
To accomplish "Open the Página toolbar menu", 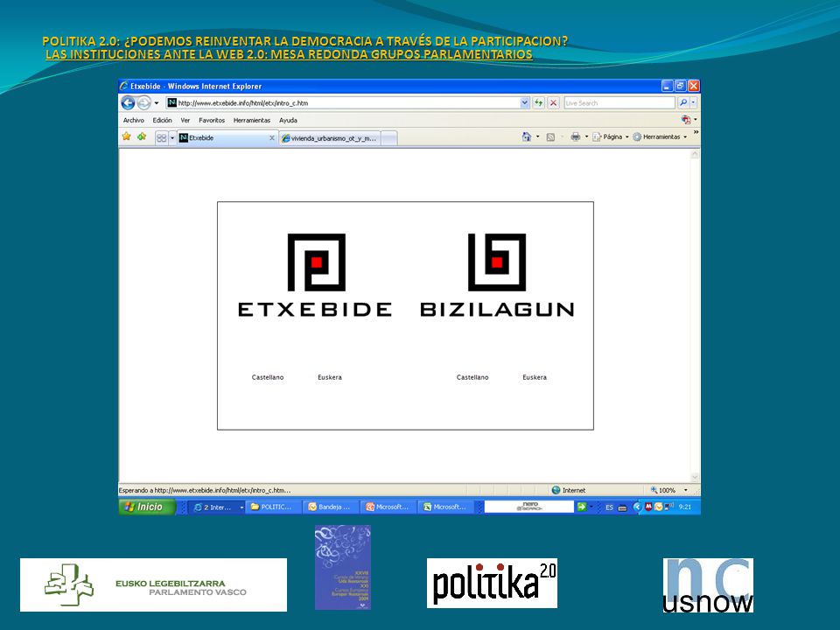I will [x=611, y=136].
